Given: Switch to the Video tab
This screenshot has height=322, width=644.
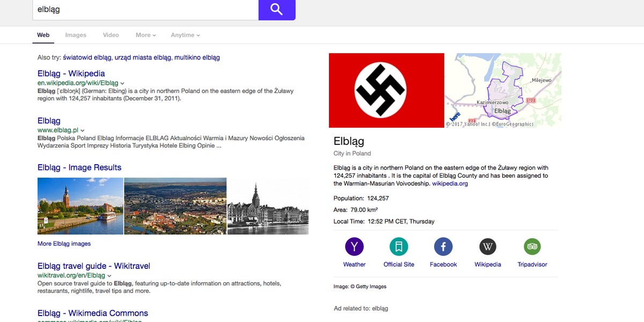Looking at the screenshot, I should 111,35.
